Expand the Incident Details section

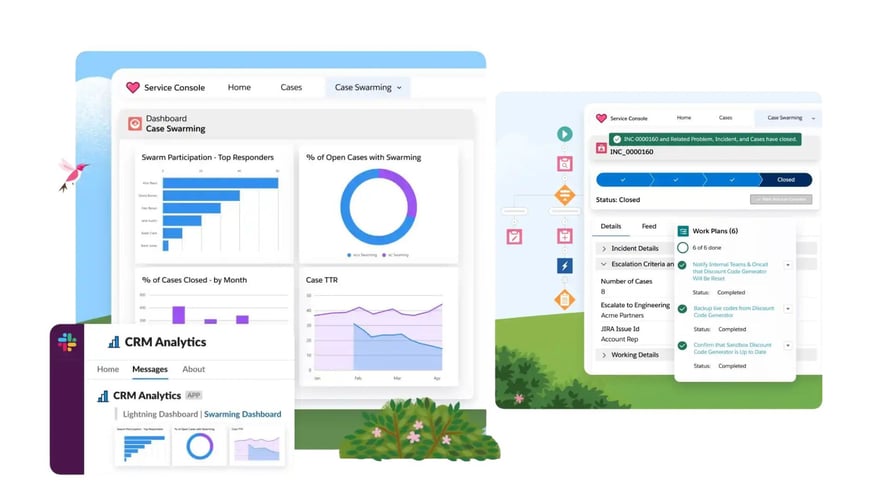click(604, 248)
